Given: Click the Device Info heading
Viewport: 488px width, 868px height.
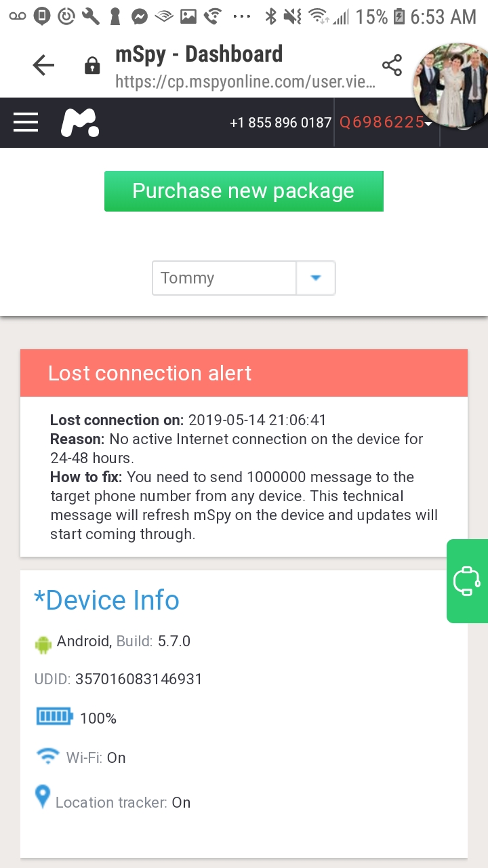Looking at the screenshot, I should point(106,600).
